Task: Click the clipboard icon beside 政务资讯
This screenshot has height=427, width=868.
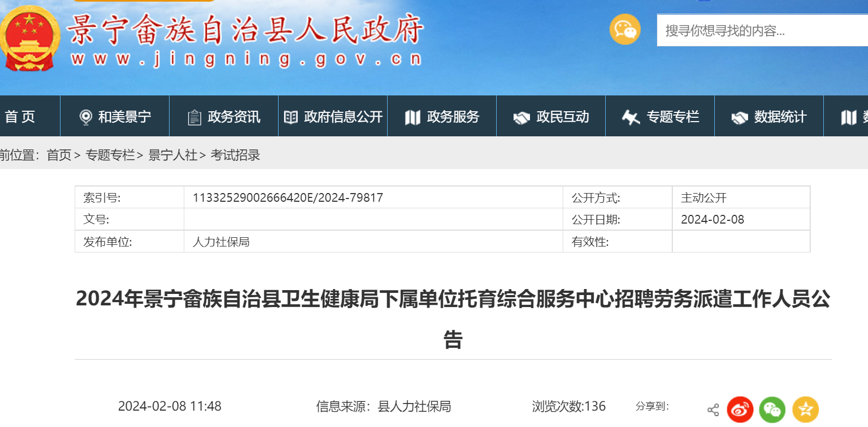Action: (x=194, y=117)
